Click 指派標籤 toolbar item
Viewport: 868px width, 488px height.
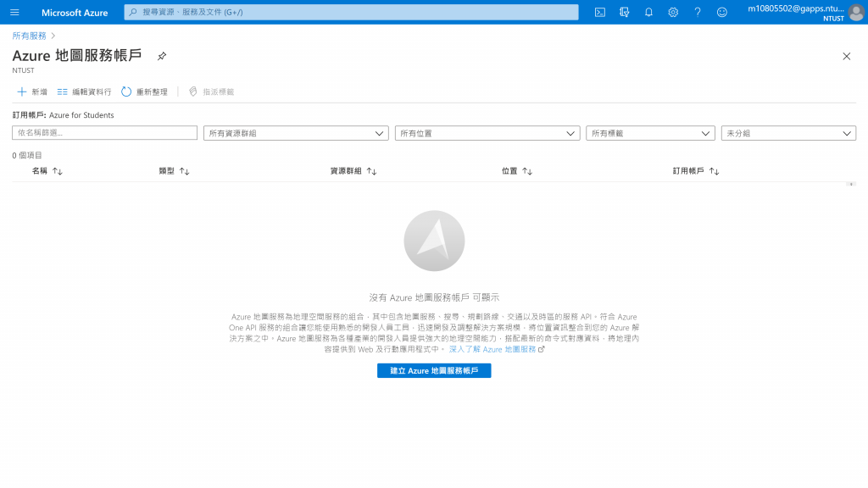click(211, 91)
